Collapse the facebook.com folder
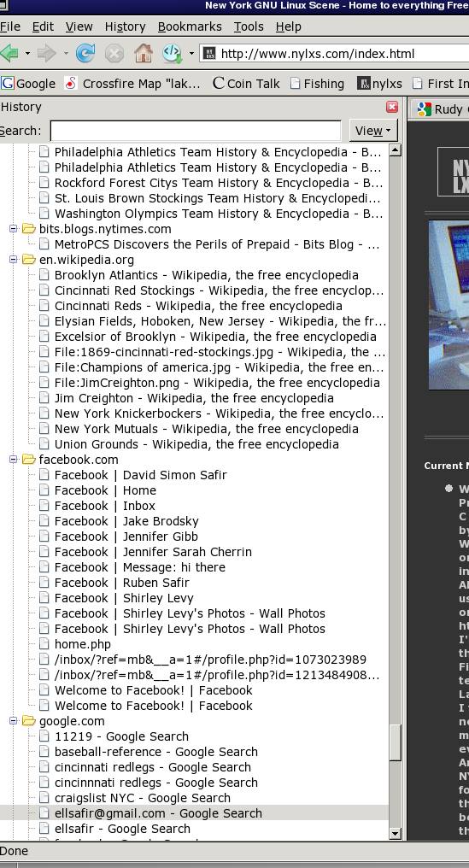This screenshot has width=469, height=868. click(x=14, y=460)
